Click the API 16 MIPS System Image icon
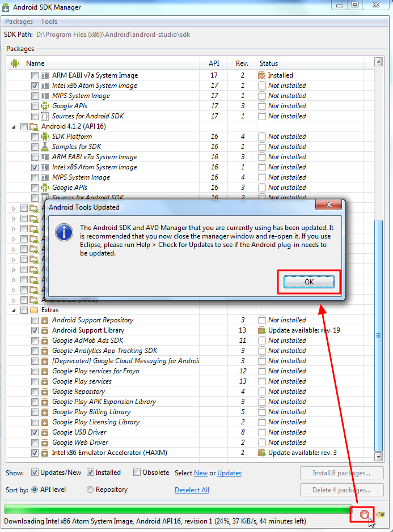This screenshot has width=393, height=532. 45,177
